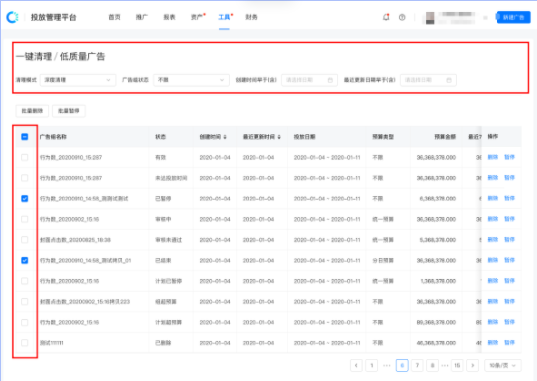Click 删除 in the 审核中 row
The width and height of the screenshot is (537, 381).
tap(492, 219)
